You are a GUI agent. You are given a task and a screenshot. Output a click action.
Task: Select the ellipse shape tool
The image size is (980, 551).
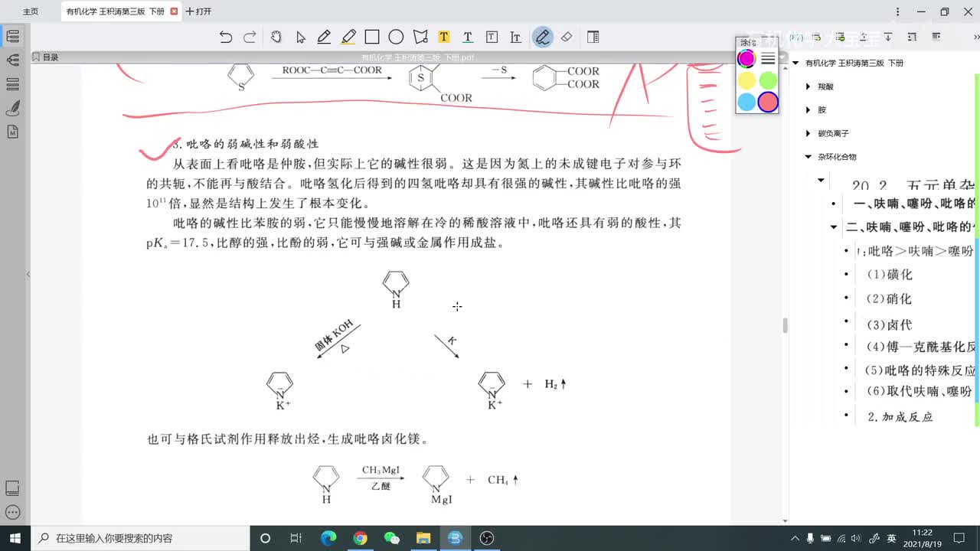(x=396, y=37)
